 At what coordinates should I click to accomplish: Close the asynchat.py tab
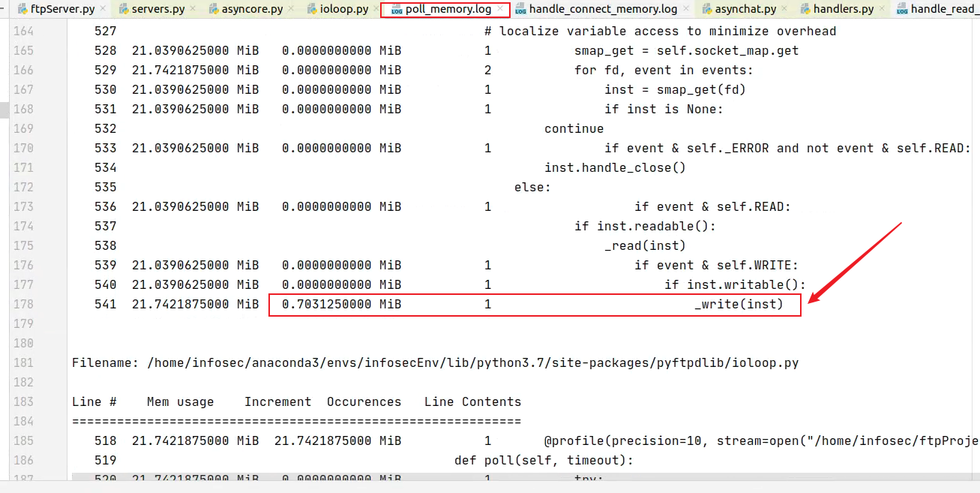[784, 9]
